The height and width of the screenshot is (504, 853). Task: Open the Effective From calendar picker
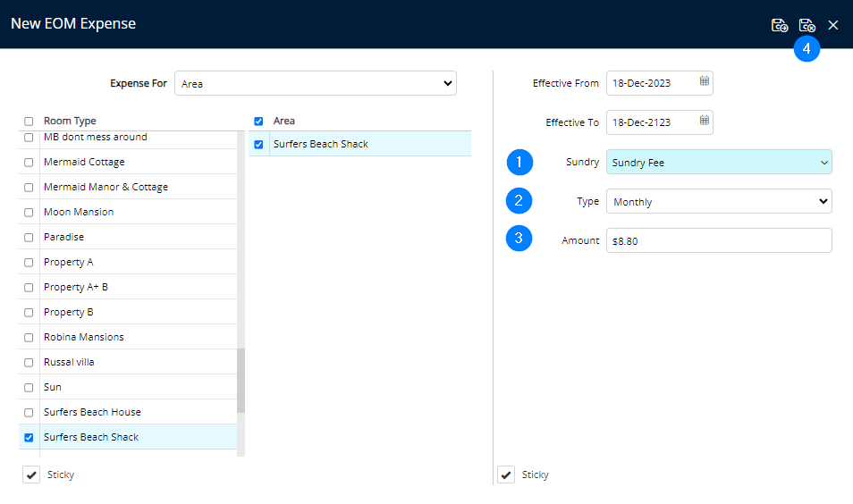point(705,82)
